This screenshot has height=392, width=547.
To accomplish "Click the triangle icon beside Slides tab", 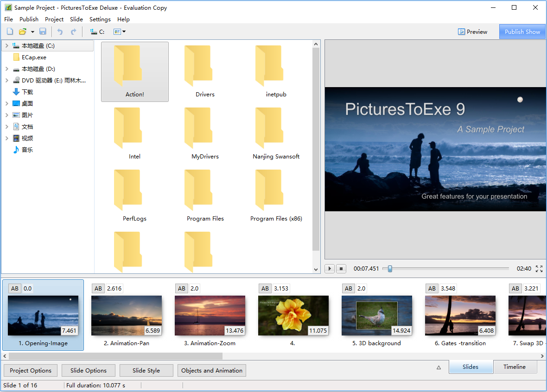I will pos(439,367).
